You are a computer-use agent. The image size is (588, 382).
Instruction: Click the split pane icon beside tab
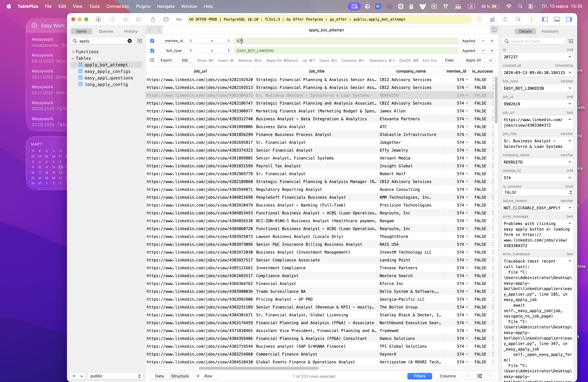click(494, 30)
